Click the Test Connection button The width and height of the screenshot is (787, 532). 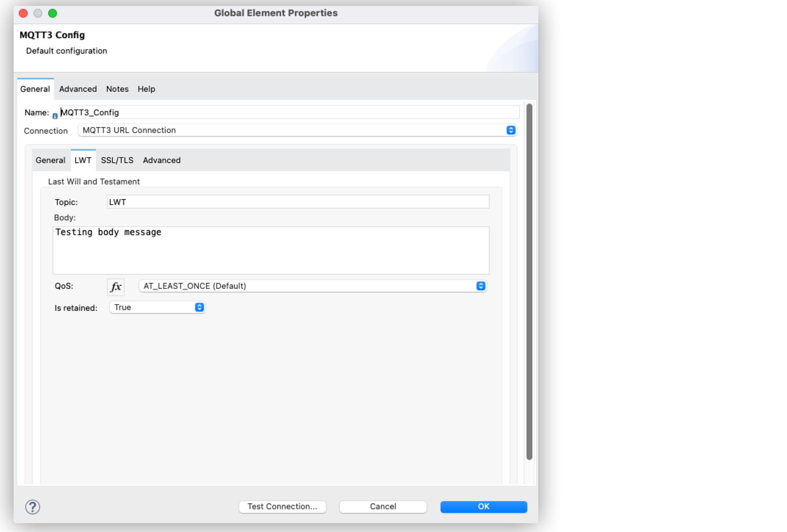(x=283, y=507)
